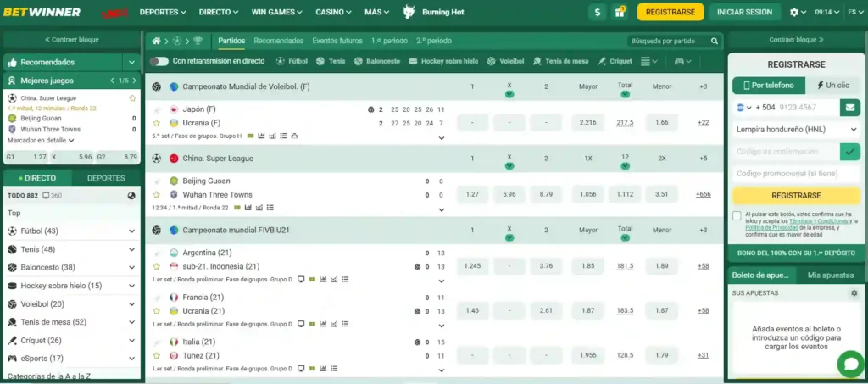Toggle Con retransmisión en directo switch
Screen dimensions: 868x384
(159, 61)
